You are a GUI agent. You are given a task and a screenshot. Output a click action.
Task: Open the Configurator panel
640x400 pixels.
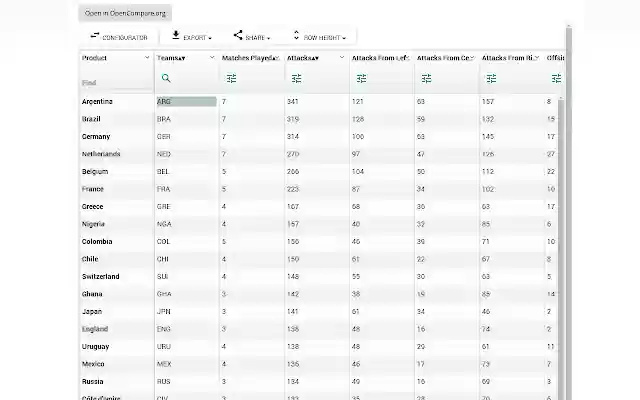(119, 37)
